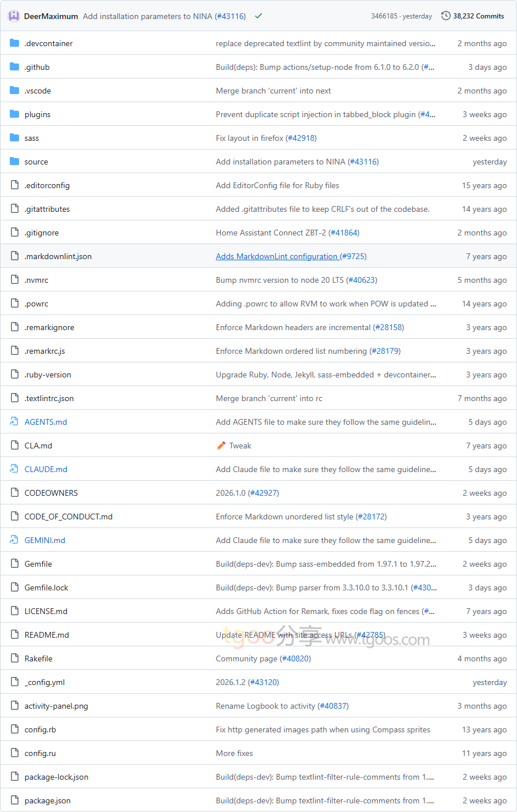Open pull request #9725 link
This screenshot has width=517, height=812.
click(353, 256)
